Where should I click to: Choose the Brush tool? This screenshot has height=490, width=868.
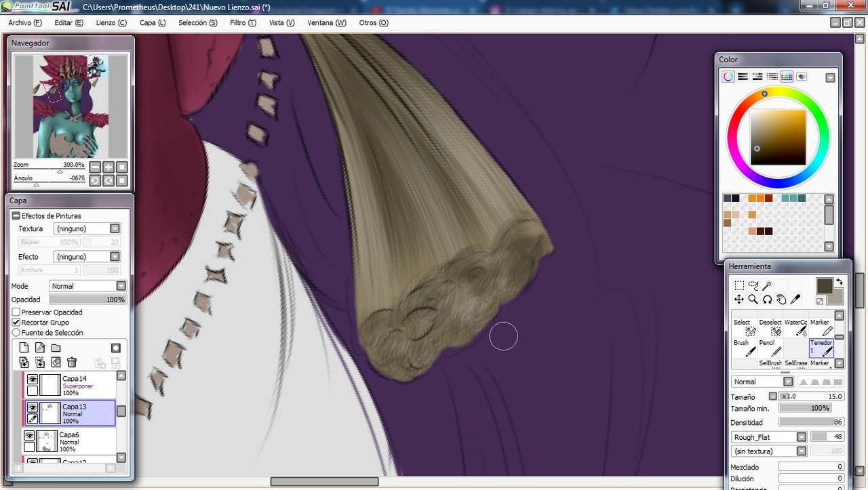point(744,348)
